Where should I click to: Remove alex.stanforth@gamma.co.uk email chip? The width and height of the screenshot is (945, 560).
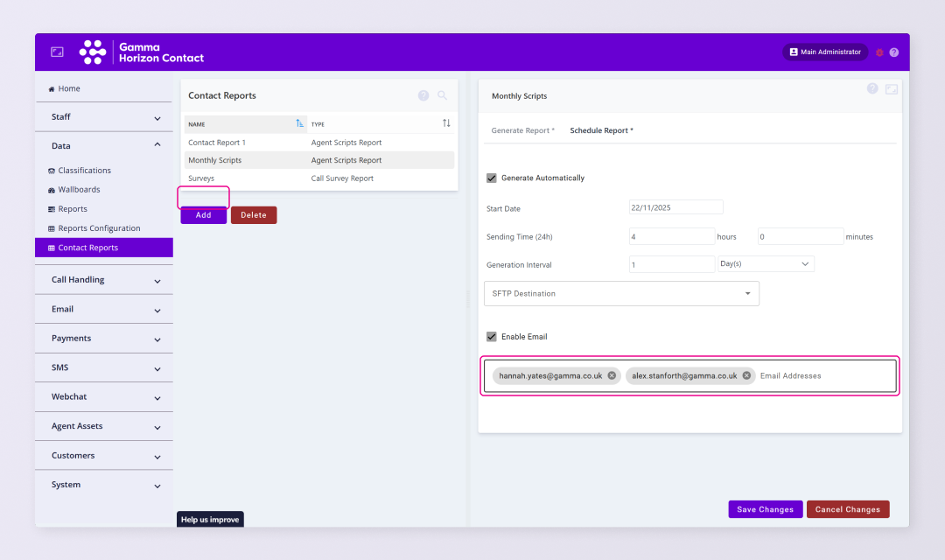pos(746,375)
